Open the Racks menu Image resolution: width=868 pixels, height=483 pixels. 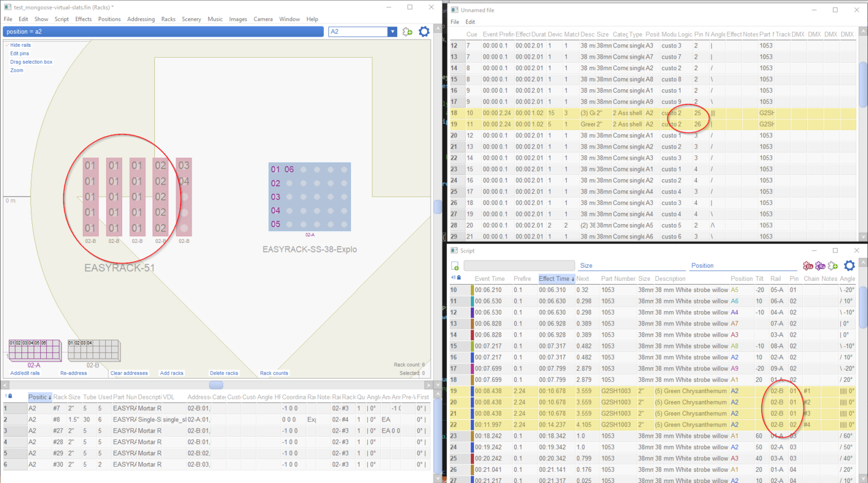pos(168,19)
